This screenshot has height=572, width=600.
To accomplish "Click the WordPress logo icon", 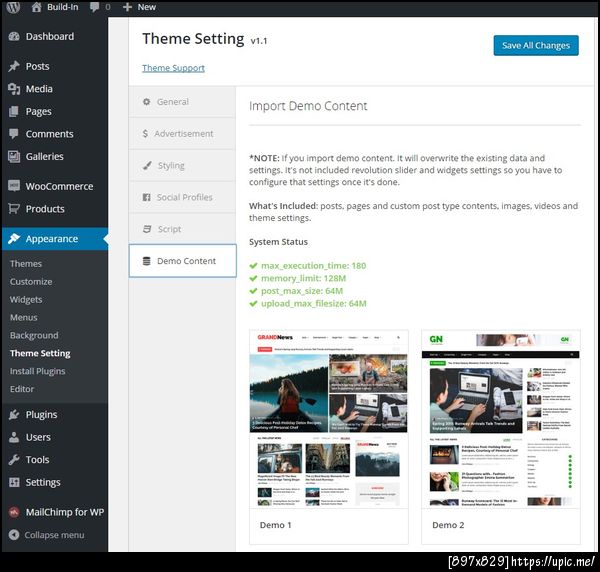I will click(13, 7).
